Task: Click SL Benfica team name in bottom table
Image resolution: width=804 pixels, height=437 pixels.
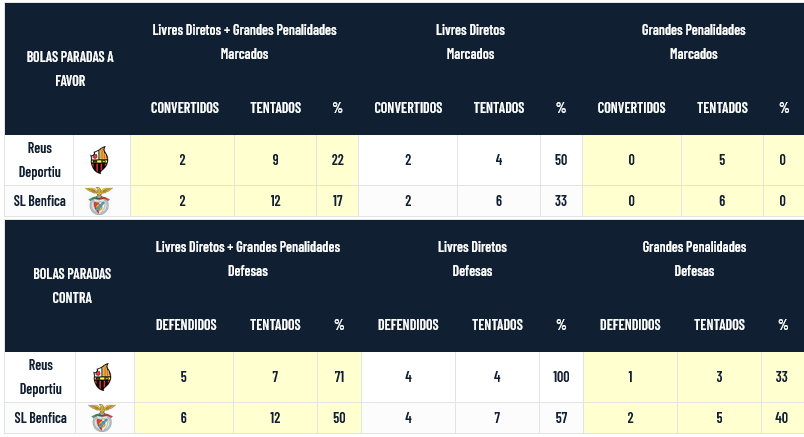Action: pos(41,418)
